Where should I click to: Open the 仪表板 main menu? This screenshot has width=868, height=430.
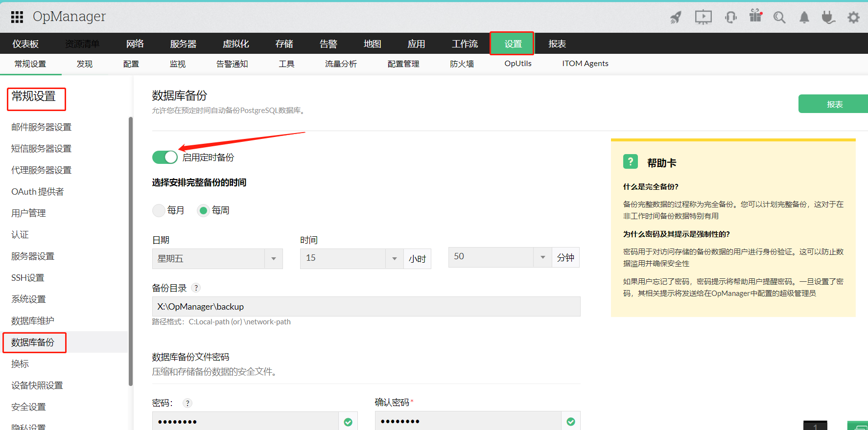[x=25, y=44]
